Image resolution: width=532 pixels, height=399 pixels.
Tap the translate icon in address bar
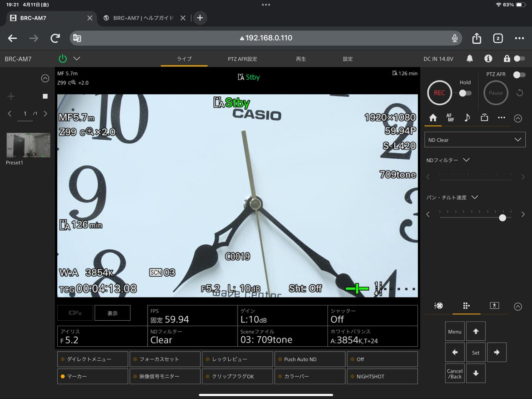77,38
